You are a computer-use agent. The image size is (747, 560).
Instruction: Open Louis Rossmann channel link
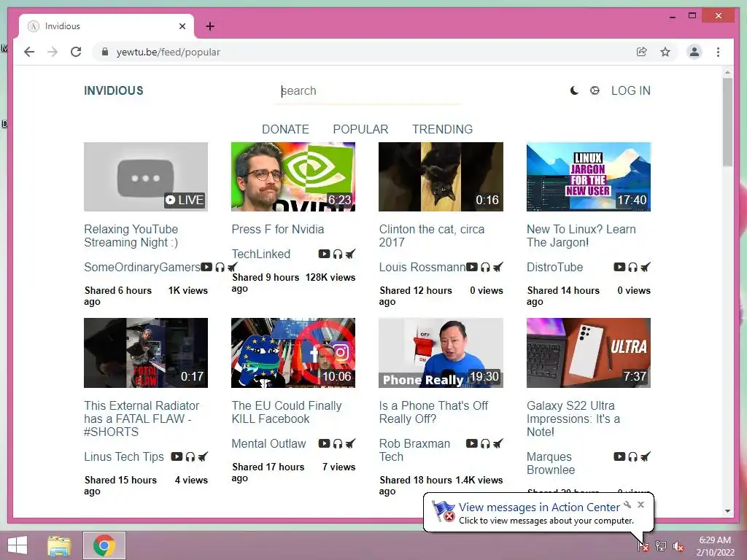coord(422,267)
